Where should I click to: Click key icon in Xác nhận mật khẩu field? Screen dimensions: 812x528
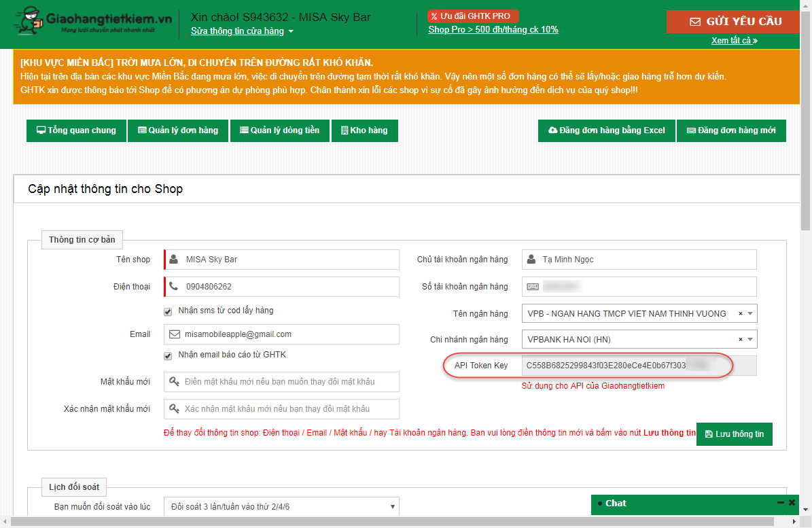pos(175,409)
